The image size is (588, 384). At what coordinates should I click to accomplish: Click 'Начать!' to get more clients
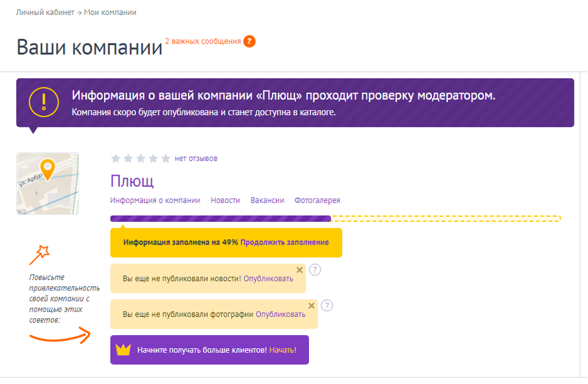click(x=282, y=350)
